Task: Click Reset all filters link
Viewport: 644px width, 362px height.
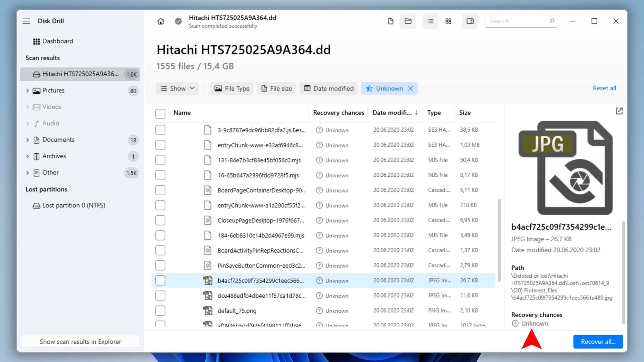Action: click(x=604, y=88)
